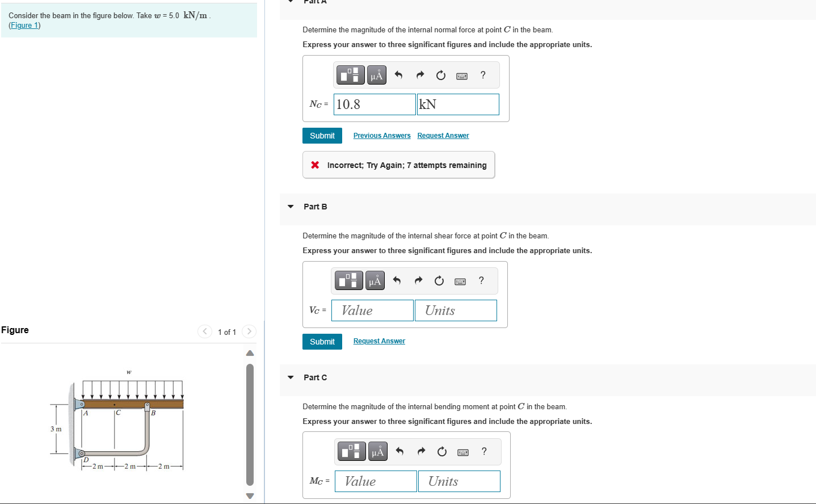Click the Vc Units input field
Image resolution: width=816 pixels, height=504 pixels.
point(456,310)
